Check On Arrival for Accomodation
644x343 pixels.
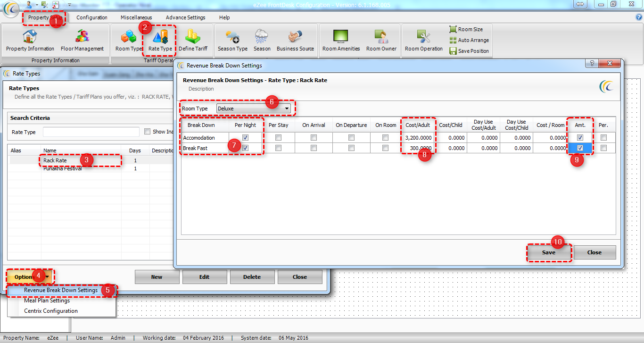pyautogui.click(x=314, y=138)
